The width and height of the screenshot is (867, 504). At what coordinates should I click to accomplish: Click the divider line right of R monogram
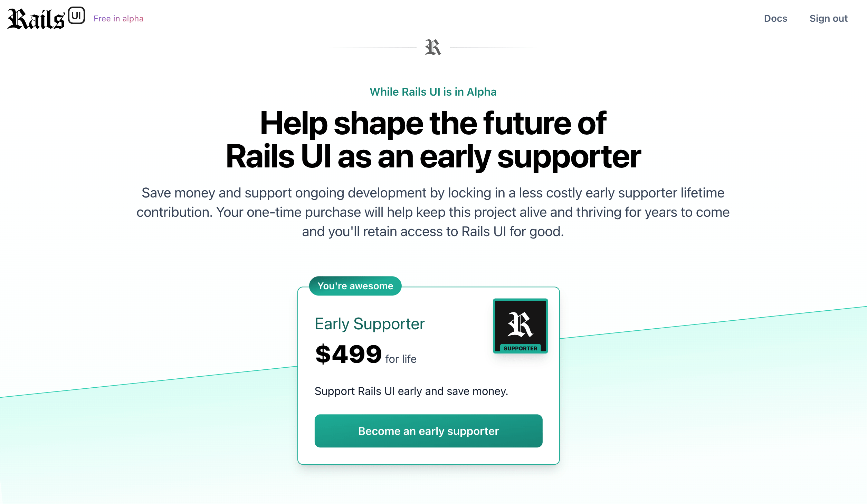[490, 47]
